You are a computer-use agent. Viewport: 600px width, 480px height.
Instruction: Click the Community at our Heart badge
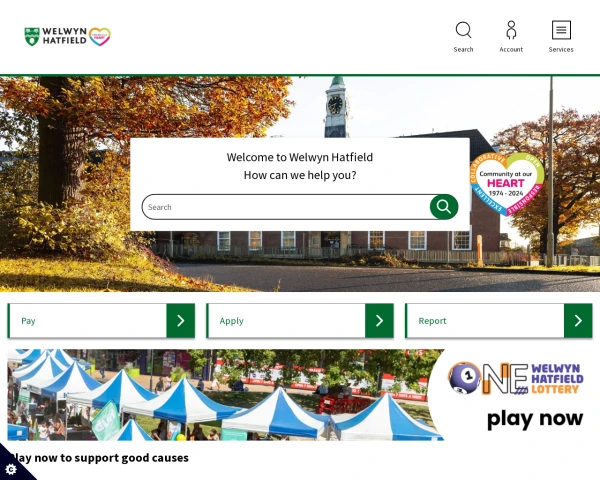pyautogui.click(x=507, y=184)
